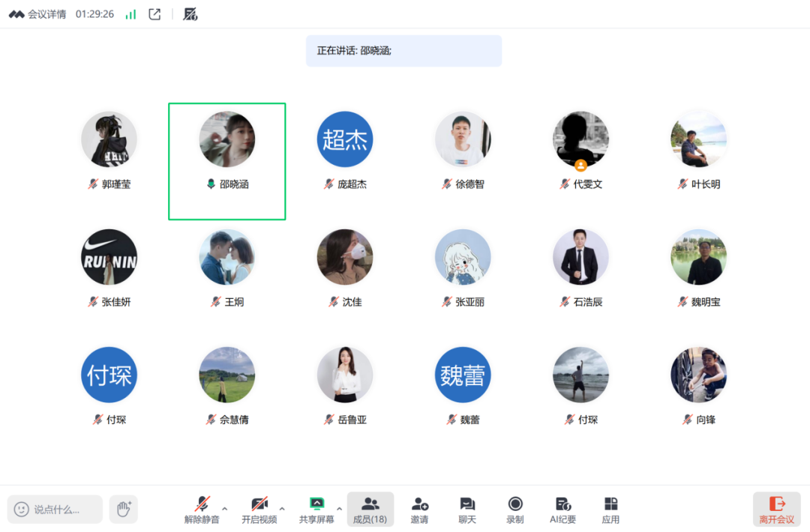Click the AI notes status icon in top bar

click(190, 14)
